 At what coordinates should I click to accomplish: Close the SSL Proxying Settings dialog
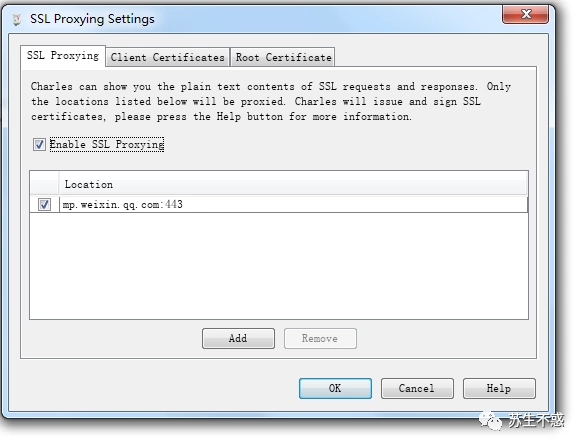[x=525, y=15]
